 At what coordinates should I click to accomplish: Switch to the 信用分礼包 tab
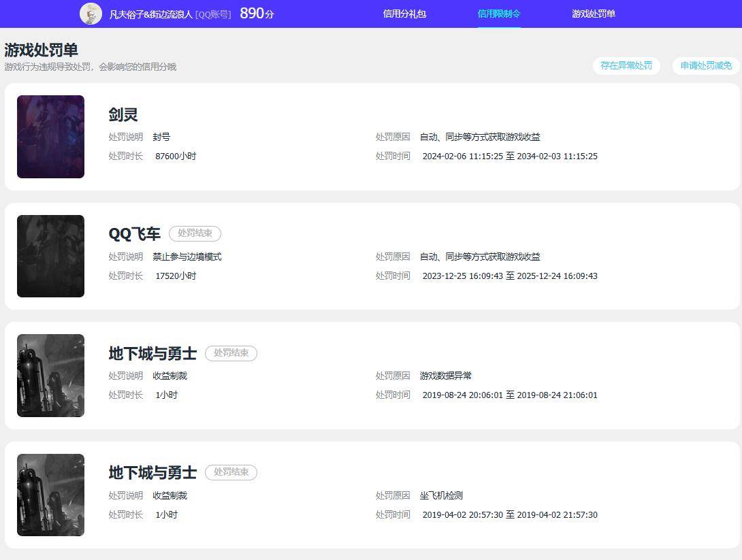click(x=404, y=14)
